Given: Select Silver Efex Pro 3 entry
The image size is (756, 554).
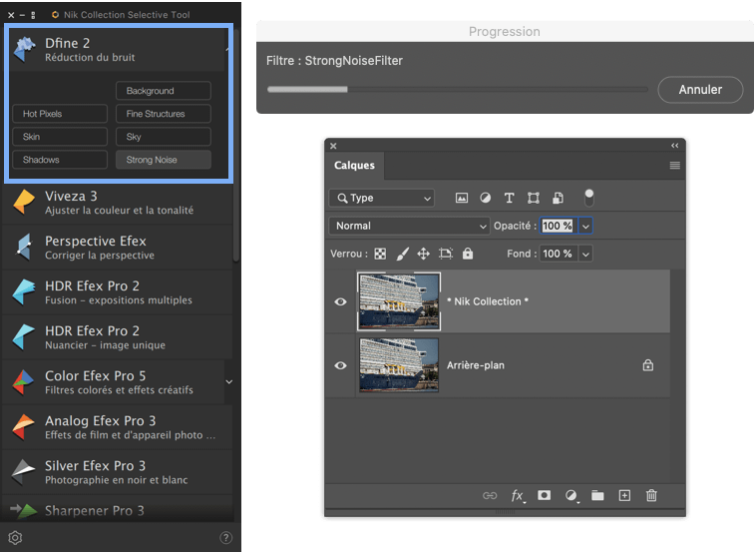Looking at the screenshot, I should tap(117, 472).
